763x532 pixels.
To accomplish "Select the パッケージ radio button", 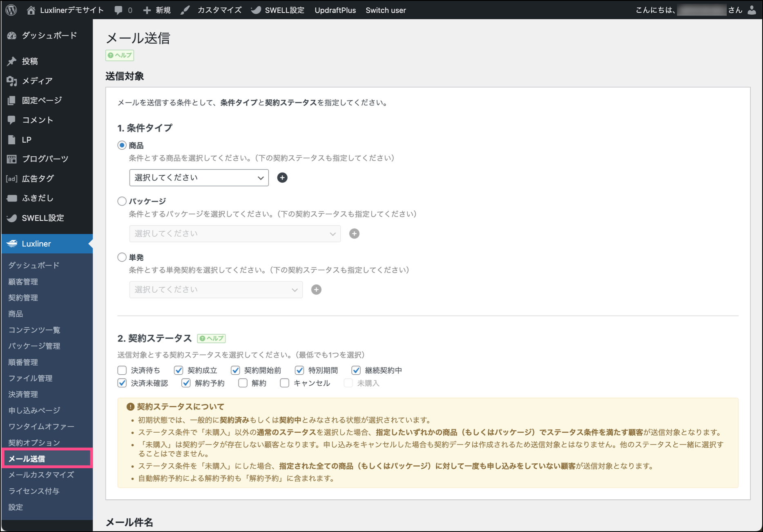I will 122,201.
